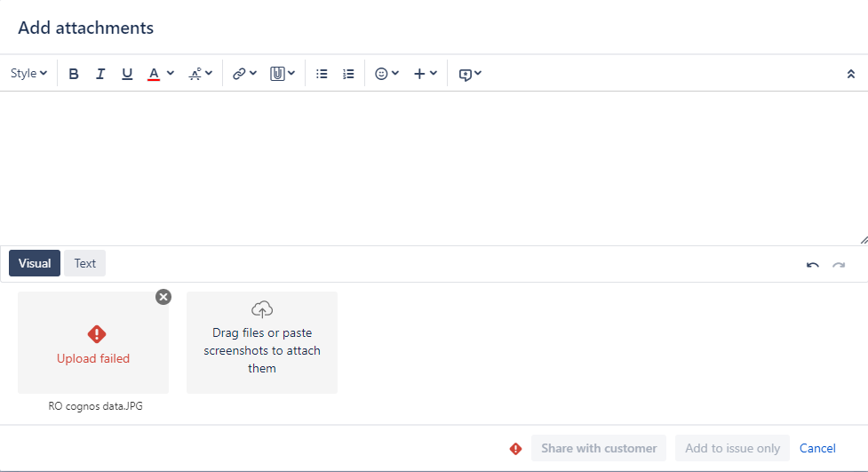The image size is (868, 472).
Task: Click the plus insert icon
Action: pyautogui.click(x=419, y=74)
